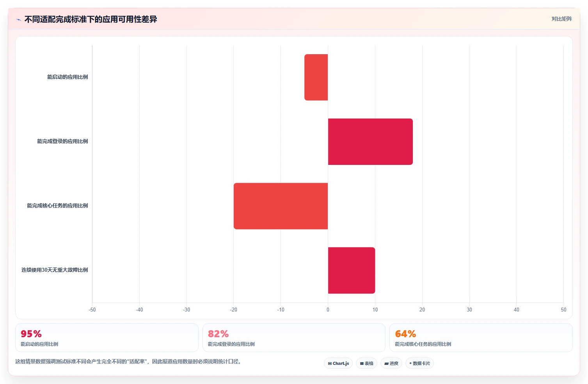588x384 pixels.
Task: Select the 数据卡片 tag chip
Action: click(419, 363)
